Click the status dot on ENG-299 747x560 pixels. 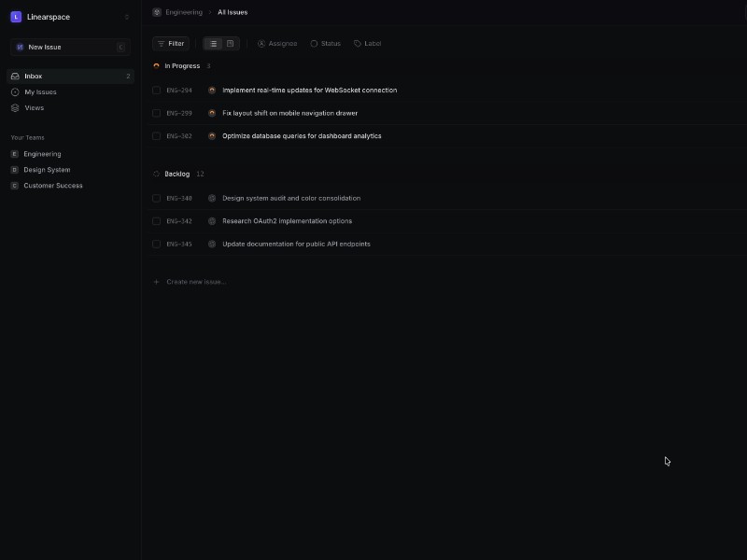(212, 113)
